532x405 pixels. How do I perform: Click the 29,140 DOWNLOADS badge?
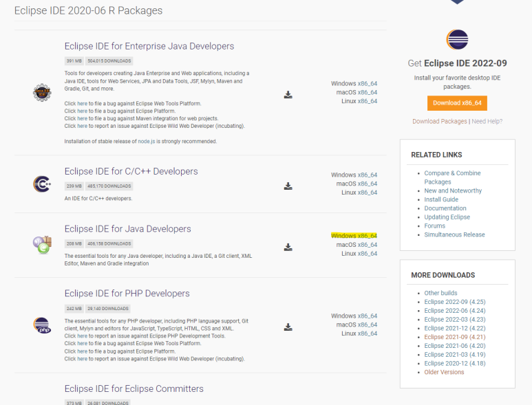tap(108, 309)
